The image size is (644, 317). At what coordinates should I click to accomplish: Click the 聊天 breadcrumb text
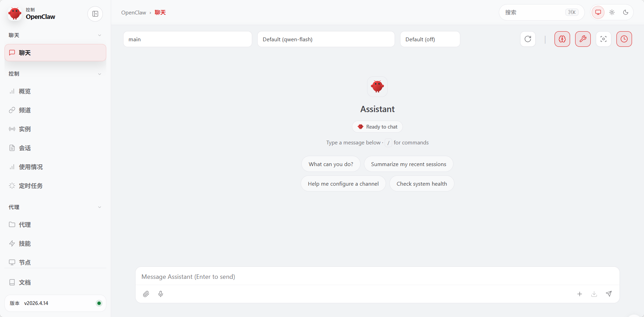tap(160, 12)
